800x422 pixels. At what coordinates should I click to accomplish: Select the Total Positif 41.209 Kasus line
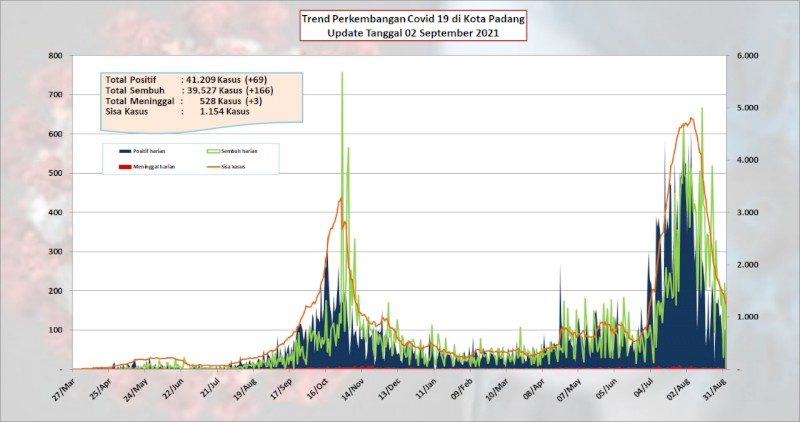coord(186,80)
